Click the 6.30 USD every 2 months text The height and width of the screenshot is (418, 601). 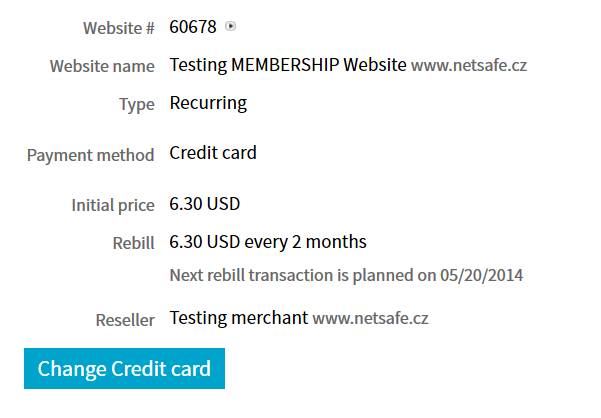coord(268,242)
